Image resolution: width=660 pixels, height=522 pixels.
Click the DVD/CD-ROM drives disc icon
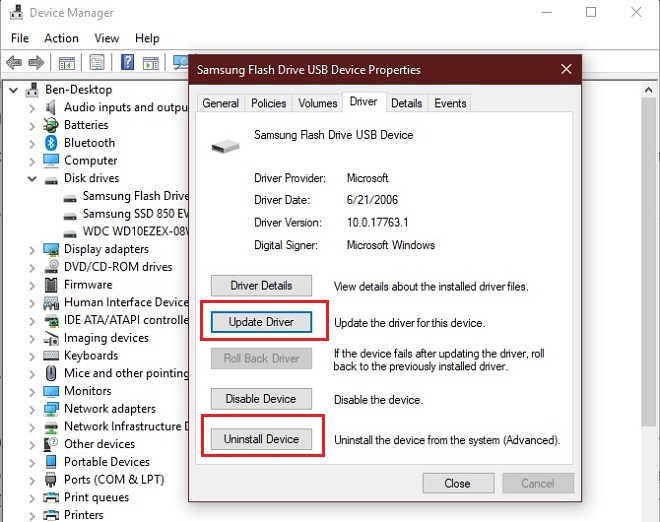[x=51, y=266]
